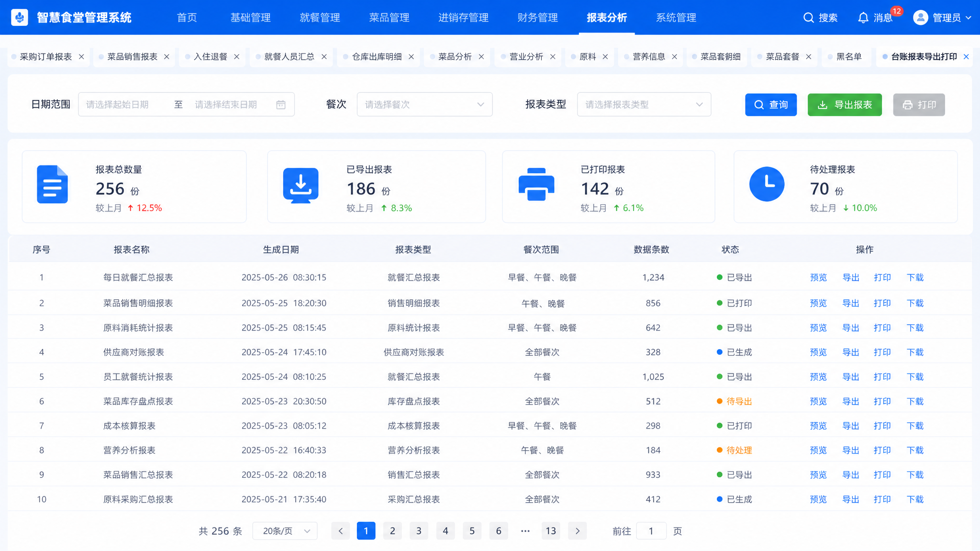Screen dimensions: 980x551
Task: Go to previous page arrow in pagination
Action: coord(341,531)
